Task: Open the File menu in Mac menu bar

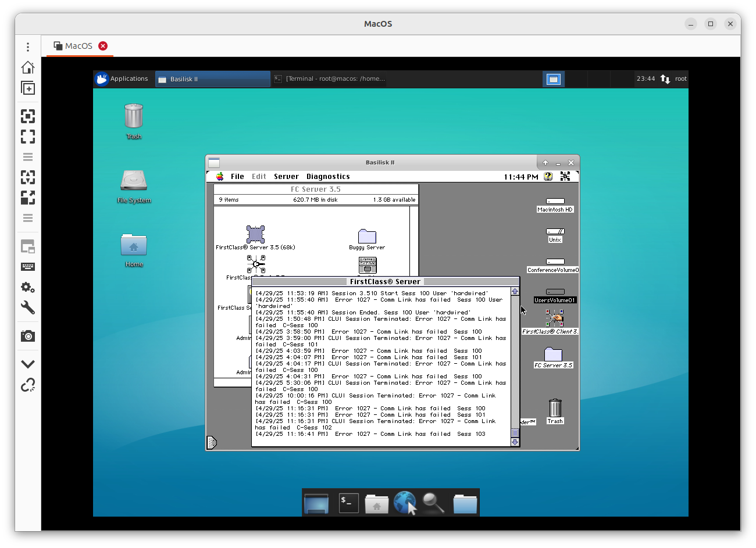Action: pyautogui.click(x=237, y=177)
